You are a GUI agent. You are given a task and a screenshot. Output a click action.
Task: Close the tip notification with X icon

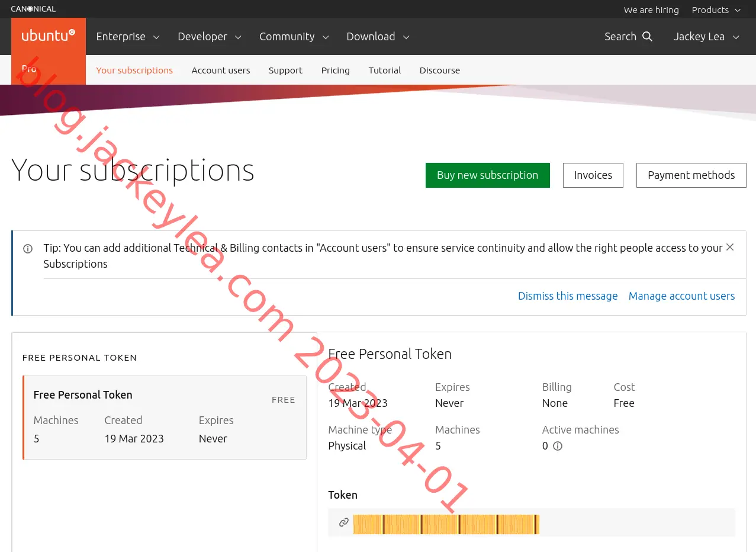[730, 247]
